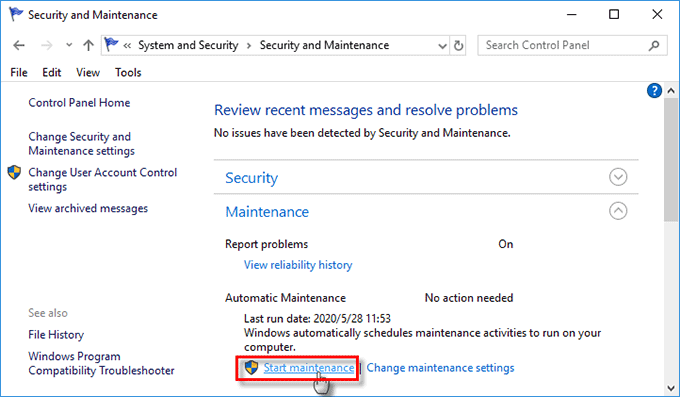Click the forward navigation arrow
This screenshot has height=397, width=680.
46,45
